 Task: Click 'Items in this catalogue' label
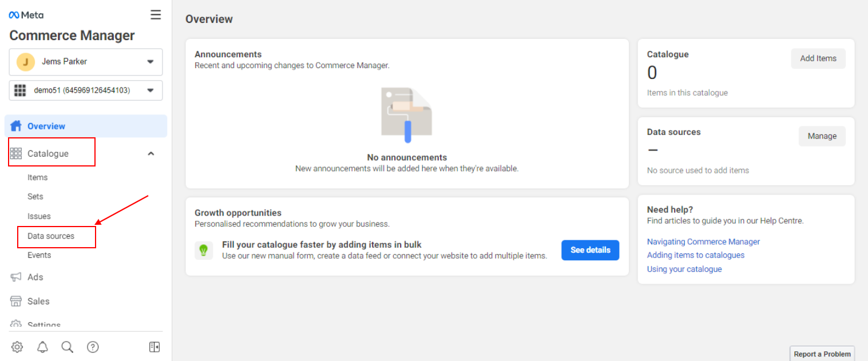688,93
